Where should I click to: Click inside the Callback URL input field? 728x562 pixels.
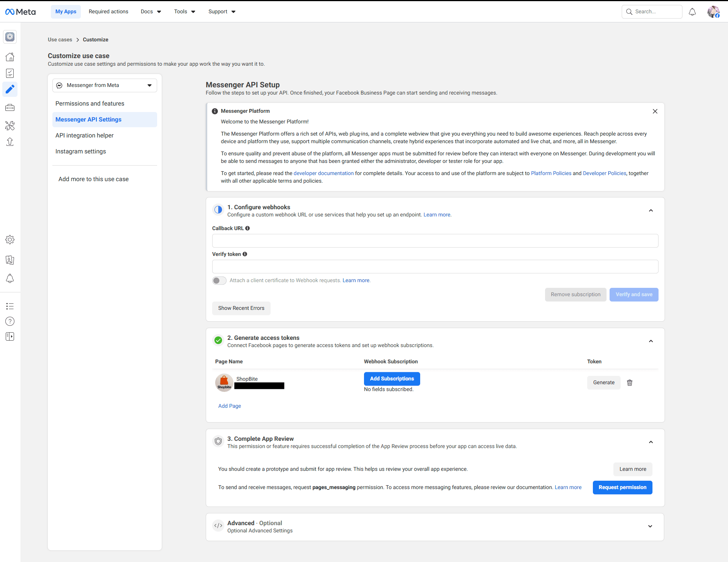[435, 240]
